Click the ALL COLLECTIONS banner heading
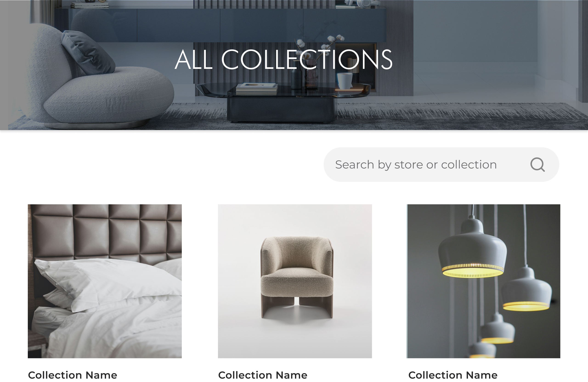This screenshot has height=382, width=588. tap(283, 59)
